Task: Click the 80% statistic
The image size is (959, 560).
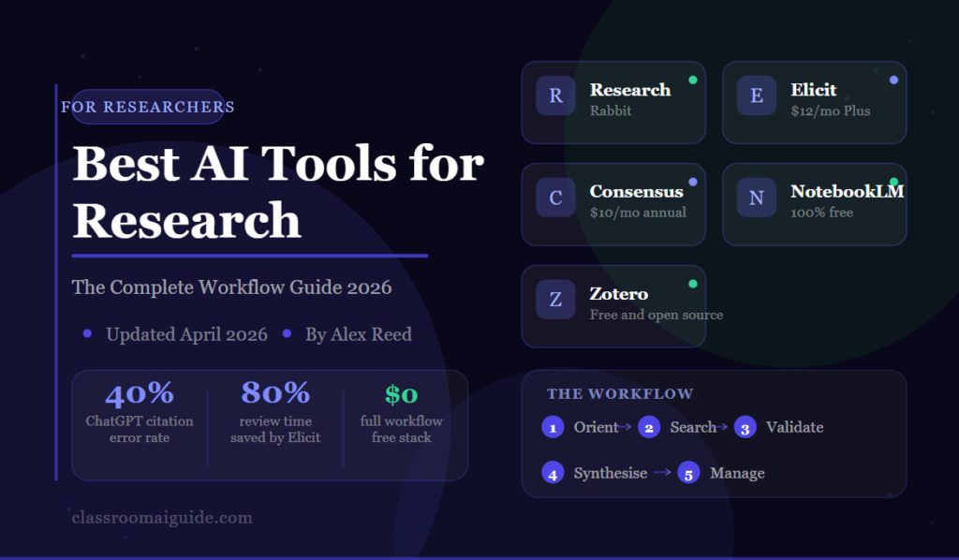Action: pyautogui.click(x=275, y=393)
